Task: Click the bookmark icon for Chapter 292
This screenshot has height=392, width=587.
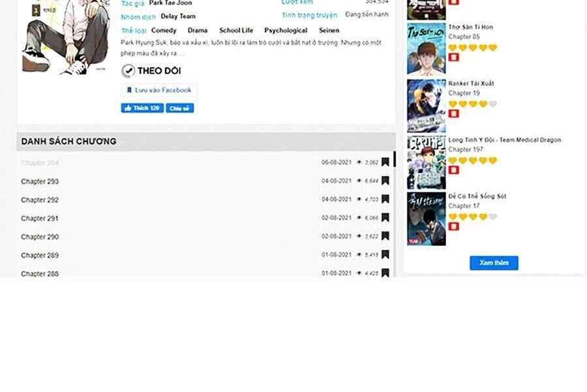Action: point(385,199)
